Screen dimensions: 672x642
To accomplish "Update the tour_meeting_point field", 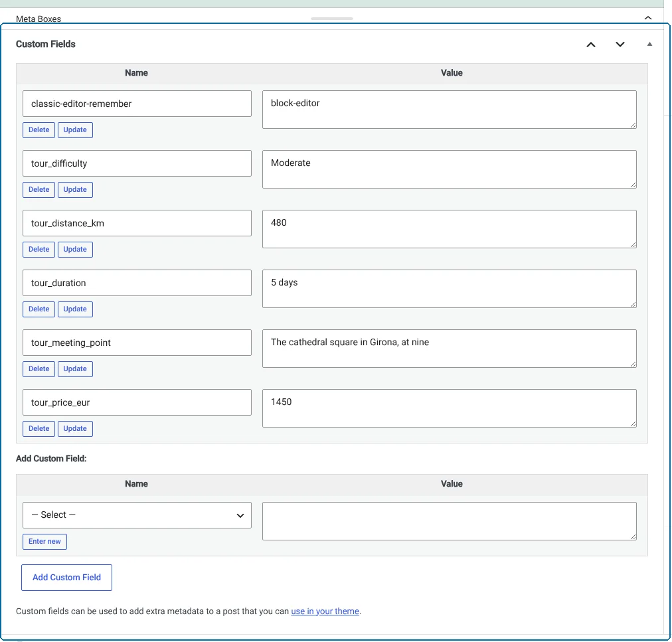I will coord(75,369).
